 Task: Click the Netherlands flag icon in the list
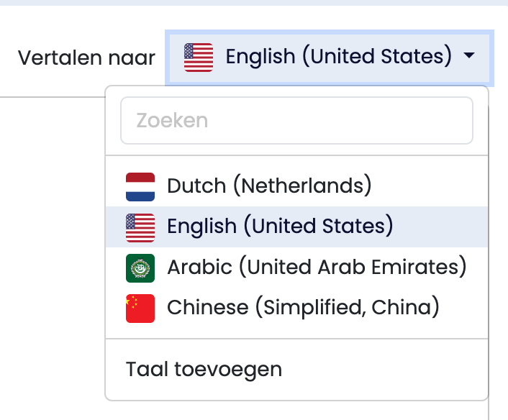click(x=140, y=186)
